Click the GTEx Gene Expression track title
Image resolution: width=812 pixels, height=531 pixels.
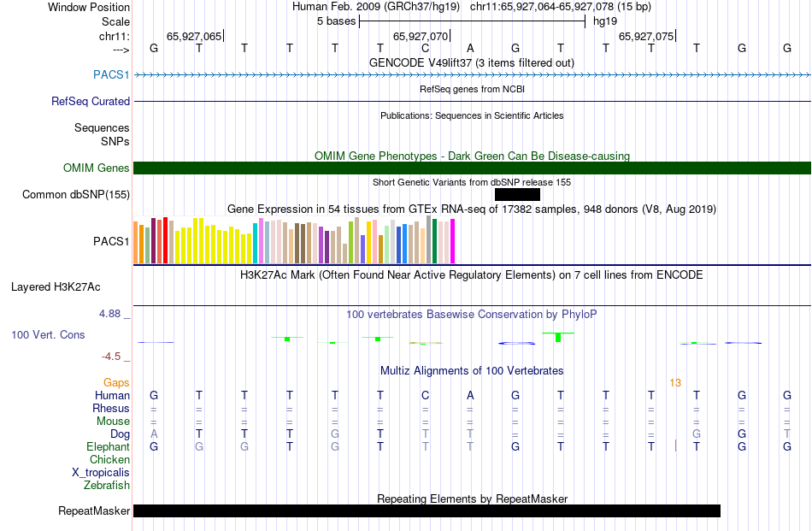point(472,209)
